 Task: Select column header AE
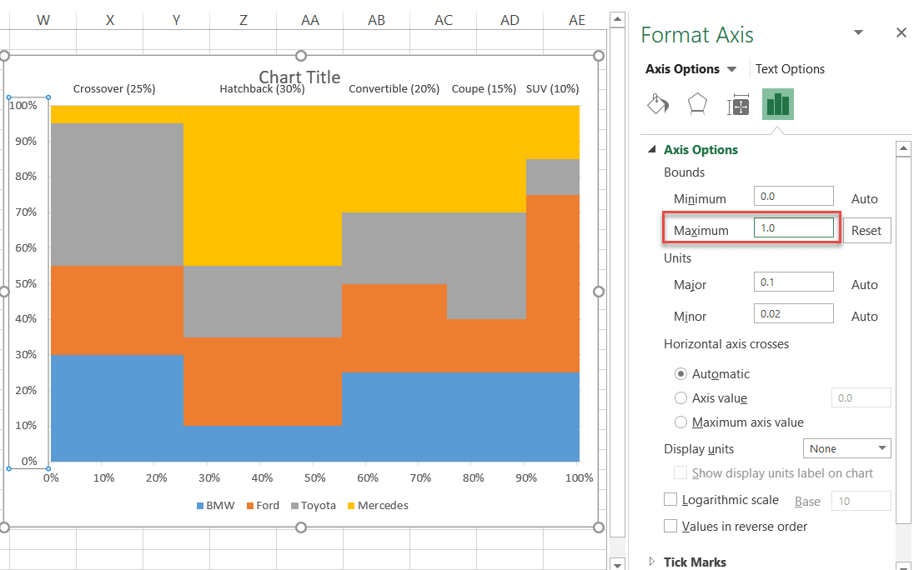point(577,20)
